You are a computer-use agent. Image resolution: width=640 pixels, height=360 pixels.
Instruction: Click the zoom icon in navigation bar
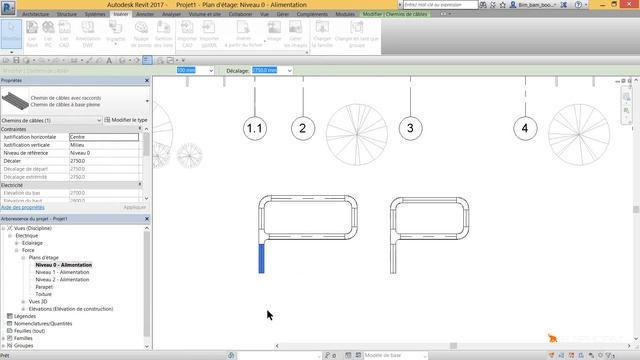click(x=627, y=111)
